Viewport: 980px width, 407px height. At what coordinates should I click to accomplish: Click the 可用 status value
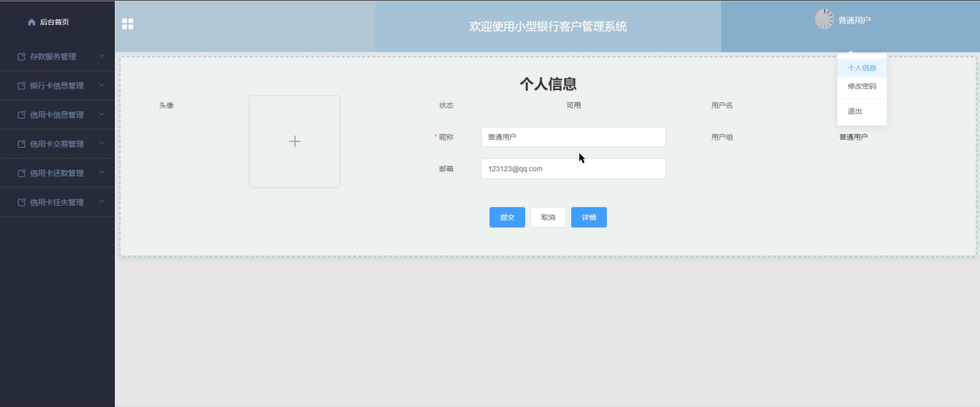573,105
